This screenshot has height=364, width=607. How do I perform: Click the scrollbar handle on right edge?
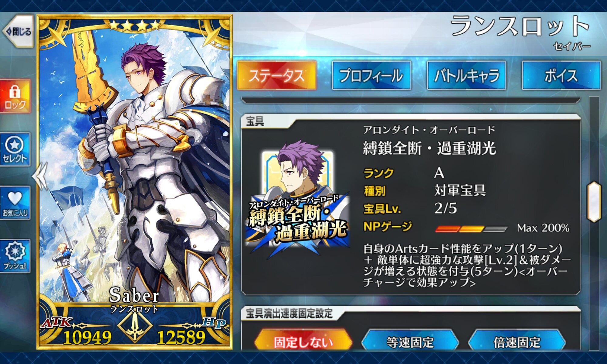594,202
